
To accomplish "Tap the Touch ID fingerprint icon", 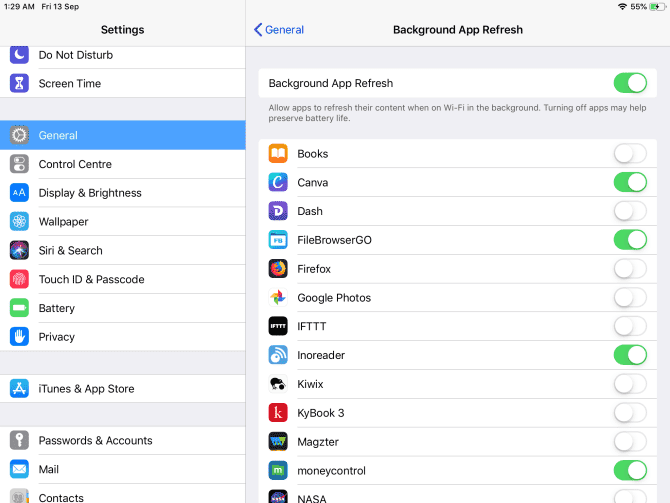I will [19, 279].
